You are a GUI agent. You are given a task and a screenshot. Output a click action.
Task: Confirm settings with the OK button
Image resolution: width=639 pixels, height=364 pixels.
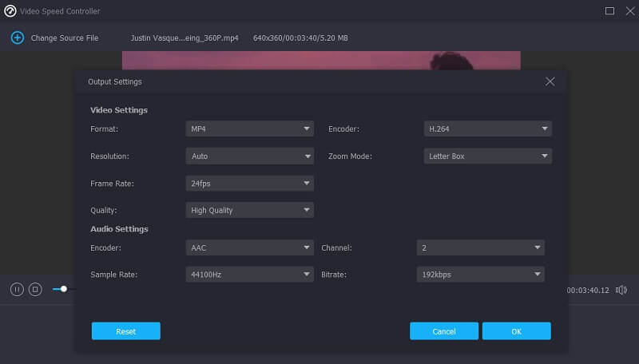coord(516,331)
